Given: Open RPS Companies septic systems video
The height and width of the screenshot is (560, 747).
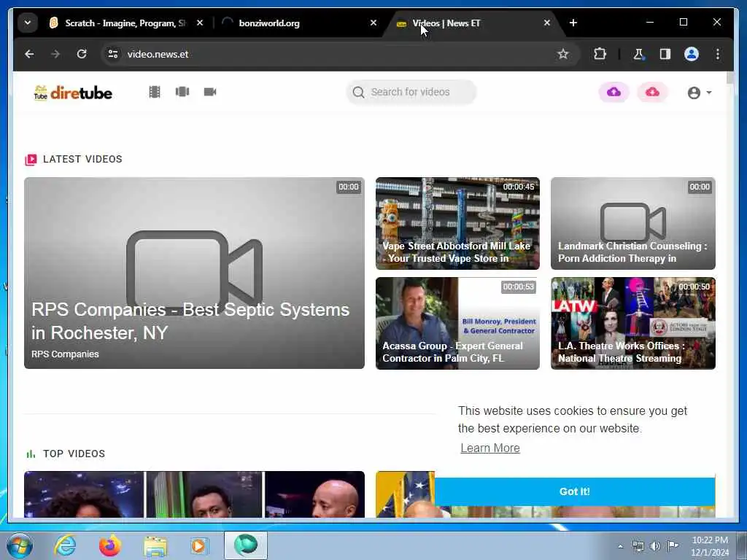Looking at the screenshot, I should [194, 273].
